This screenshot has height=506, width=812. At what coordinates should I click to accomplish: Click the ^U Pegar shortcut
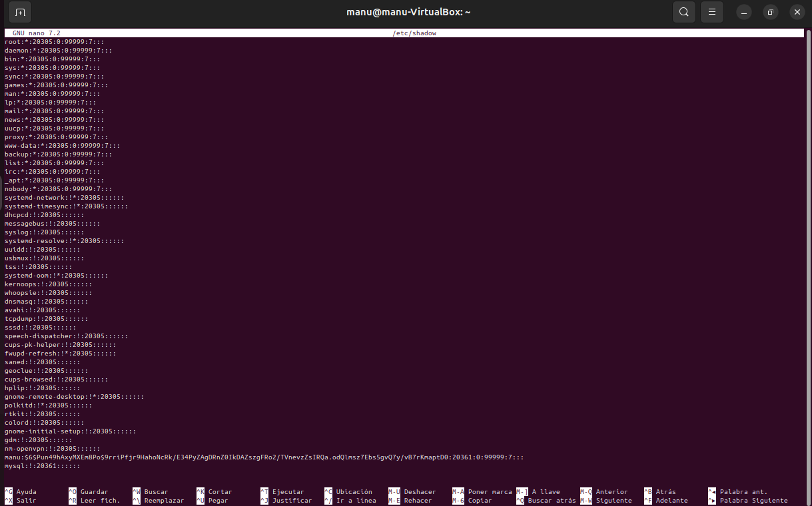click(x=212, y=501)
